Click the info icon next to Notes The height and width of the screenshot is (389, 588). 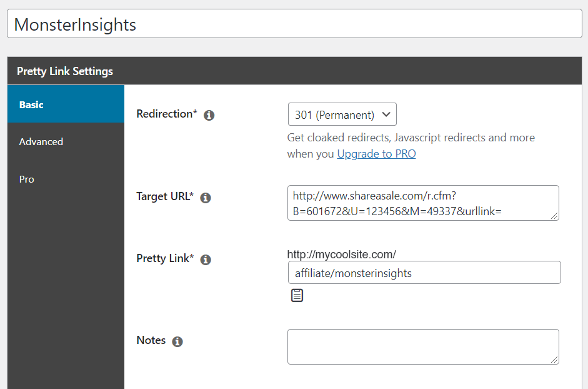pyautogui.click(x=177, y=341)
